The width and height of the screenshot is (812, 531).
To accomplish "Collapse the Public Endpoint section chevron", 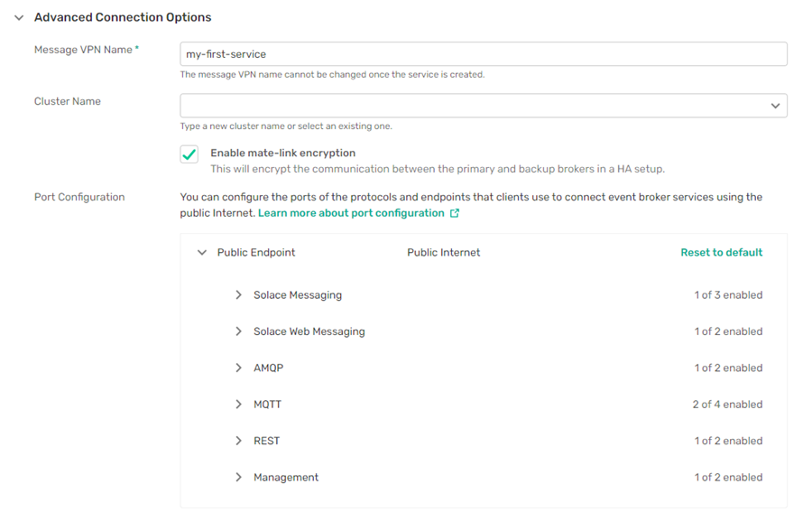I will click(202, 253).
